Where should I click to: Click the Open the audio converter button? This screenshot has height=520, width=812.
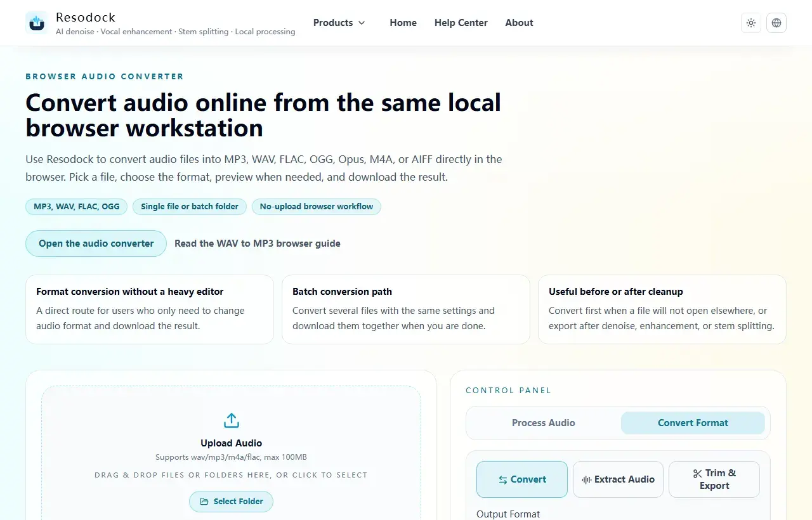coord(96,244)
